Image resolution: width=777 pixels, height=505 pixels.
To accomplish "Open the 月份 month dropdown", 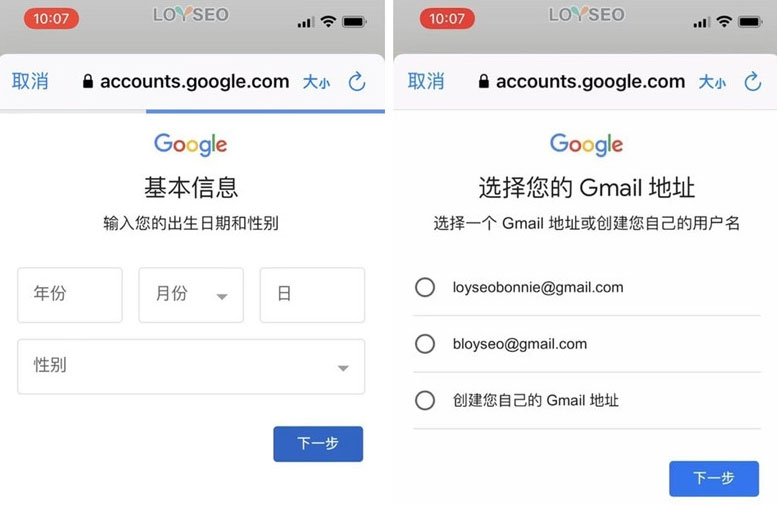I will [191, 295].
